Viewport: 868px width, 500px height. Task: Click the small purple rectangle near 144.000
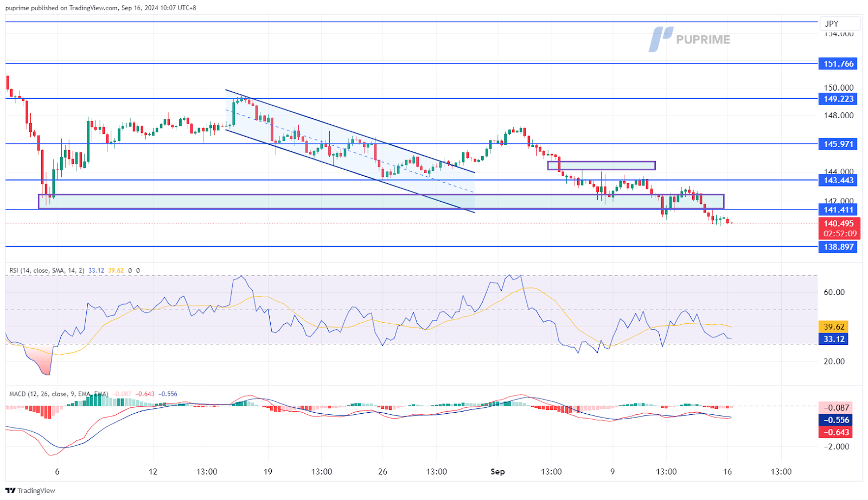(x=601, y=165)
